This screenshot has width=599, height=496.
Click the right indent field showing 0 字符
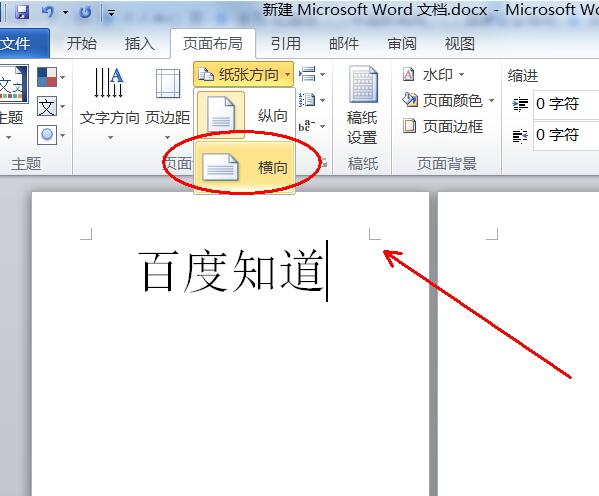(566, 135)
